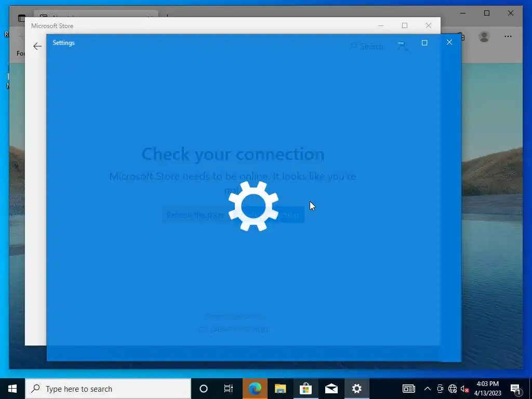Open Edge tab actions menu icon
The width and height of the screenshot is (532, 399).
(21, 18)
